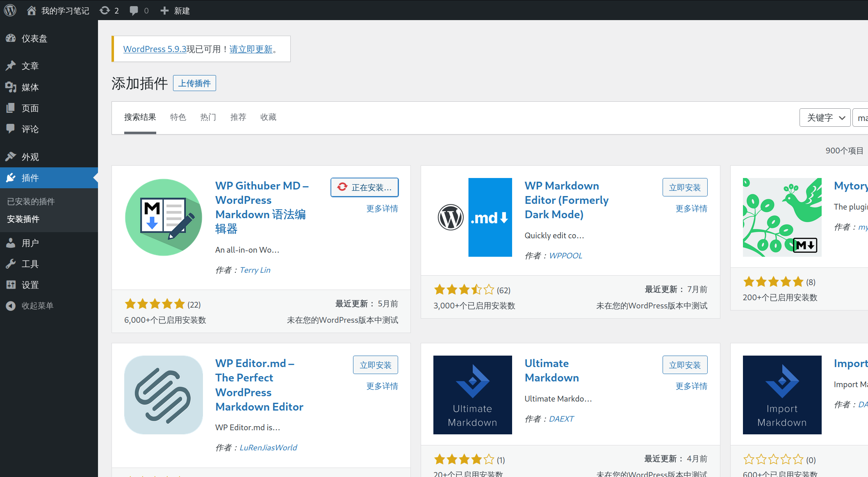Viewport: 868px width, 477px height.
Task: Click the 上传插件 upload button
Action: [x=194, y=83]
